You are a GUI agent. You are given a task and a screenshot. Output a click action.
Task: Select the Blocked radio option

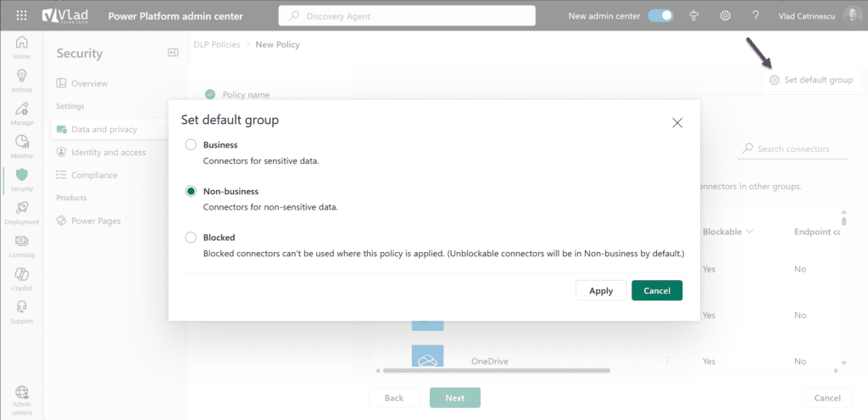tap(191, 237)
